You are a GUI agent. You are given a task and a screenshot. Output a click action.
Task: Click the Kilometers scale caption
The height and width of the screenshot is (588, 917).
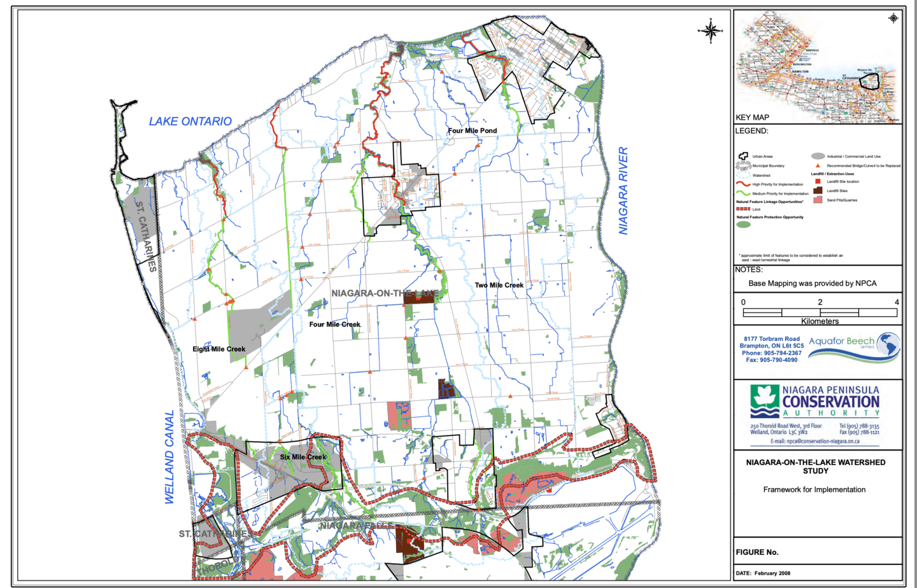click(820, 321)
